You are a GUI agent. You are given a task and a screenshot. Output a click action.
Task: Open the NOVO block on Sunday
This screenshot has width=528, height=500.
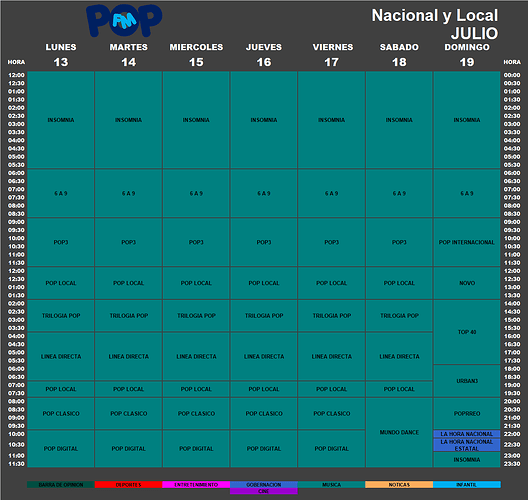coord(467,283)
